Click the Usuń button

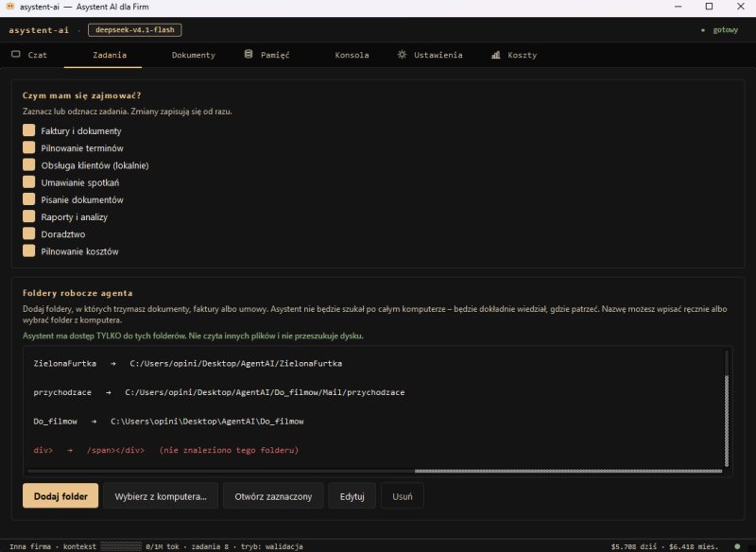click(403, 496)
